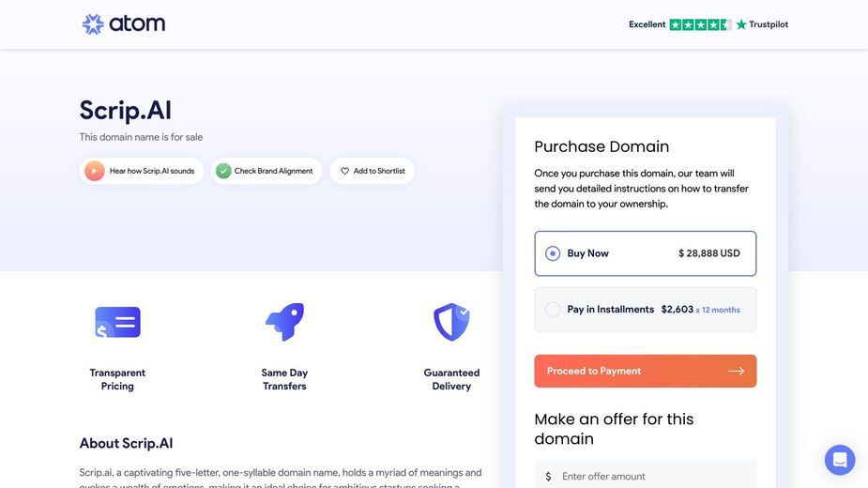Click the Guaranteed Delivery shield icon
This screenshot has width=868, height=488.
coord(451,322)
